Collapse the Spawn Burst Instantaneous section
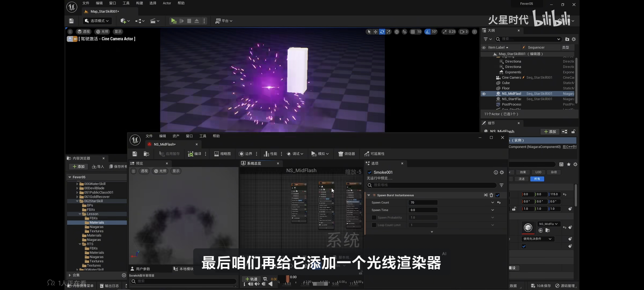The width and height of the screenshot is (644, 290). pos(369,195)
